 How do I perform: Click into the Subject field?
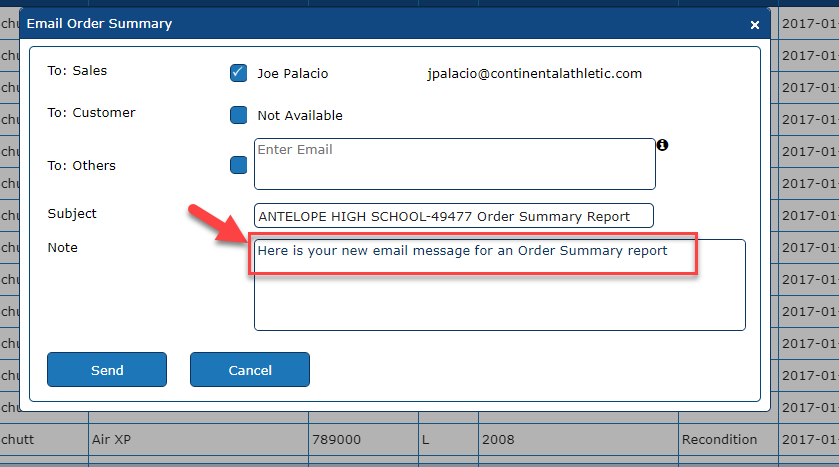[454, 216]
